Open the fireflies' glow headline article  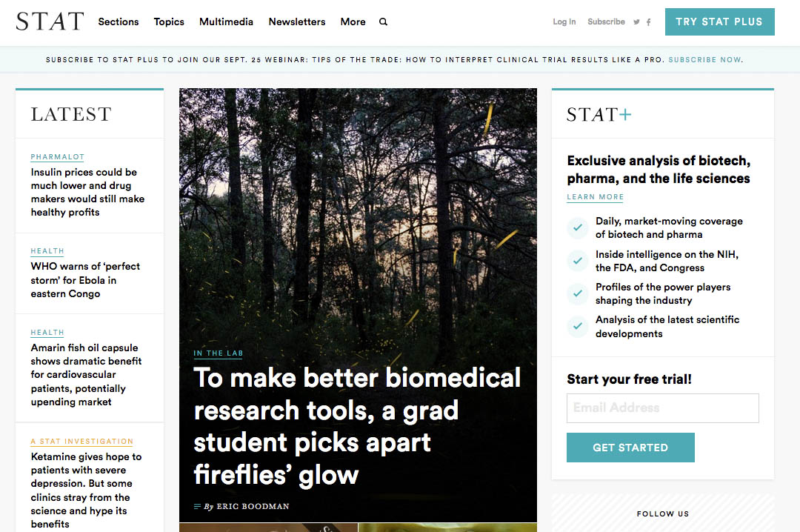[x=357, y=426]
